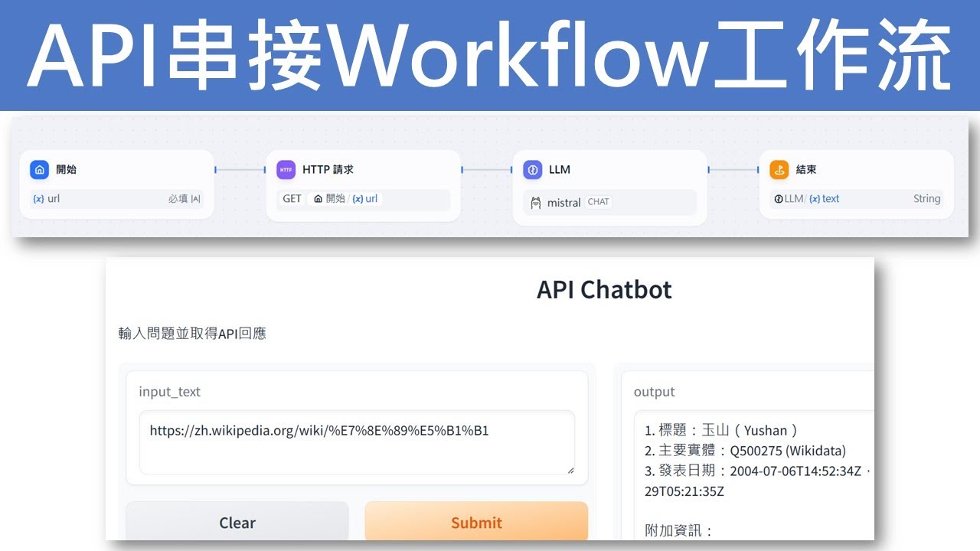Click the text-type icon beside 必填
The width and height of the screenshot is (980, 551).
pyautogui.click(x=196, y=199)
